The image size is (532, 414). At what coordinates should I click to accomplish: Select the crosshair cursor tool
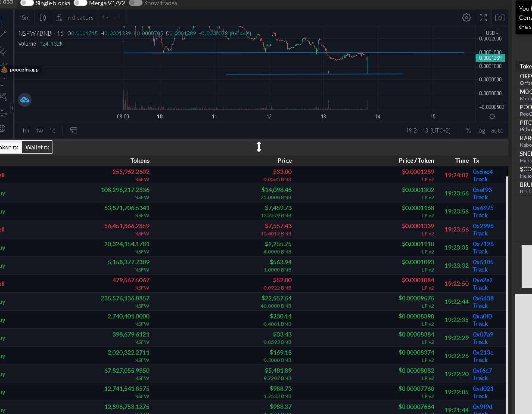point(3,19)
